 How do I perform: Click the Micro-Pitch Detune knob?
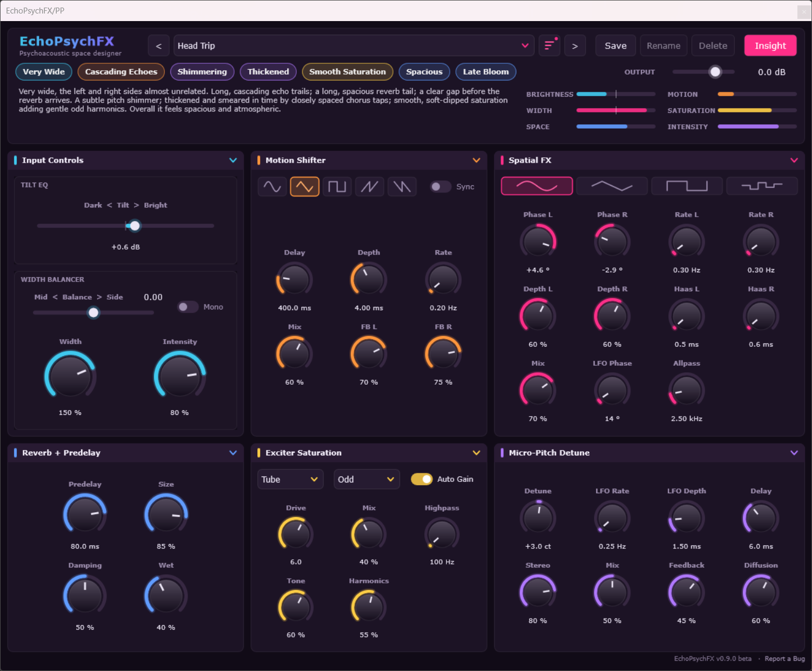pos(538,518)
